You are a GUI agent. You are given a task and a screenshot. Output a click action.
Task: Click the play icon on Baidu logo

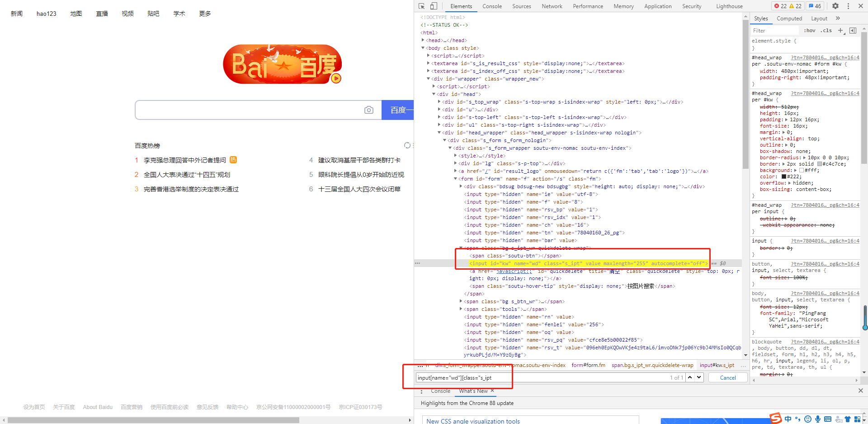(336, 78)
